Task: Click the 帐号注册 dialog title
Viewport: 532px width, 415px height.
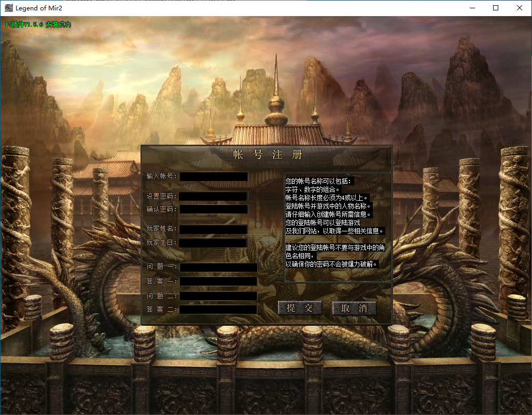Action: [268, 155]
